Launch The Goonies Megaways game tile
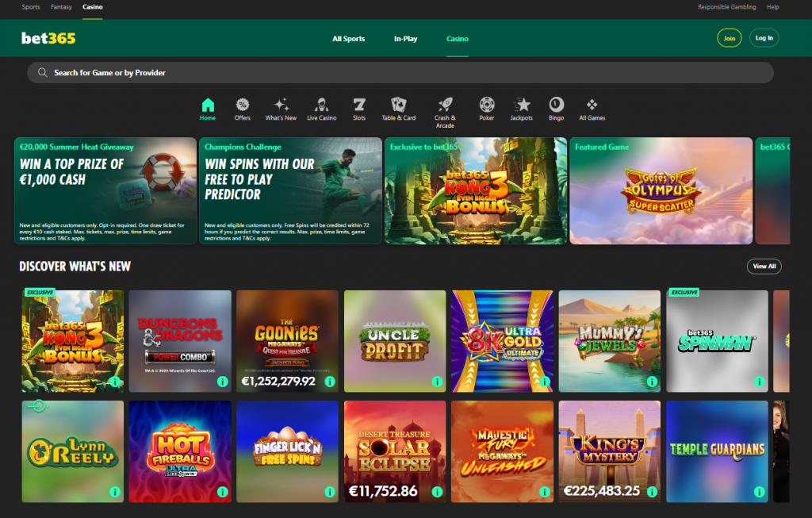The image size is (812, 518). pyautogui.click(x=287, y=341)
